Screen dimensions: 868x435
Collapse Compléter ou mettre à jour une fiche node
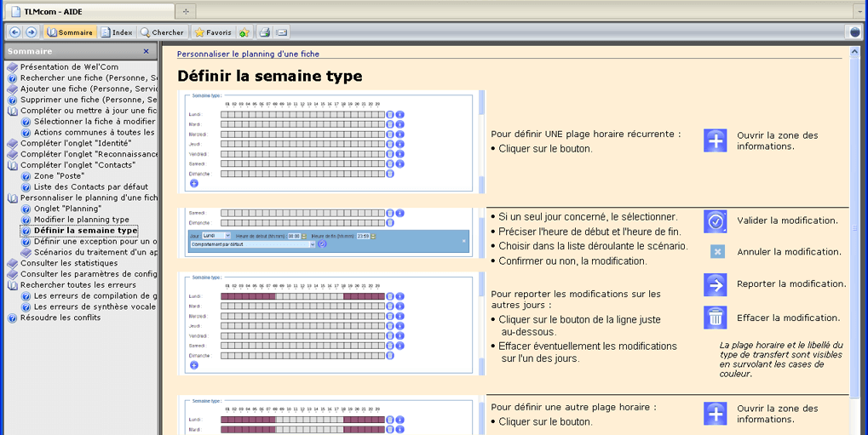click(13, 111)
